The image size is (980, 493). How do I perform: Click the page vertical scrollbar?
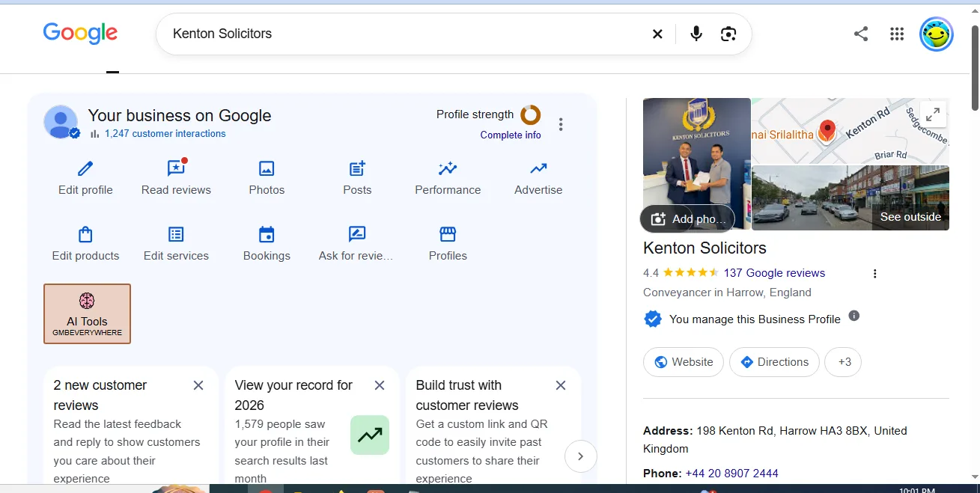[x=975, y=67]
